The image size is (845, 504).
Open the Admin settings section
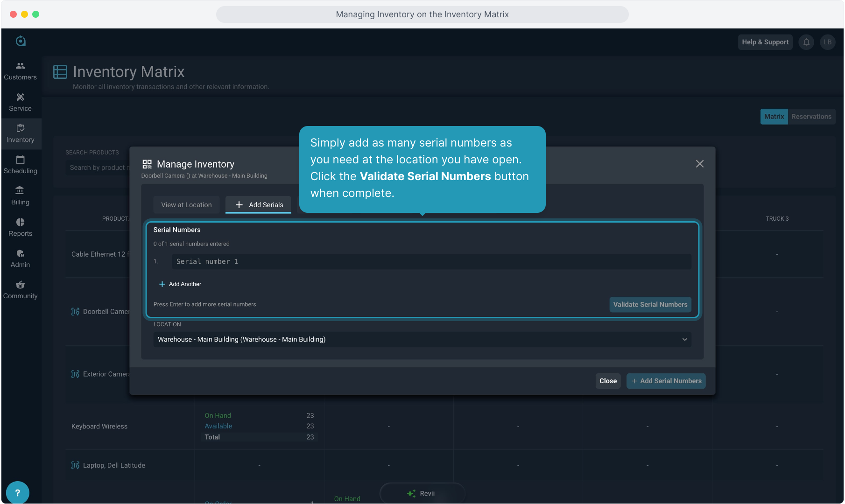pos(20,259)
